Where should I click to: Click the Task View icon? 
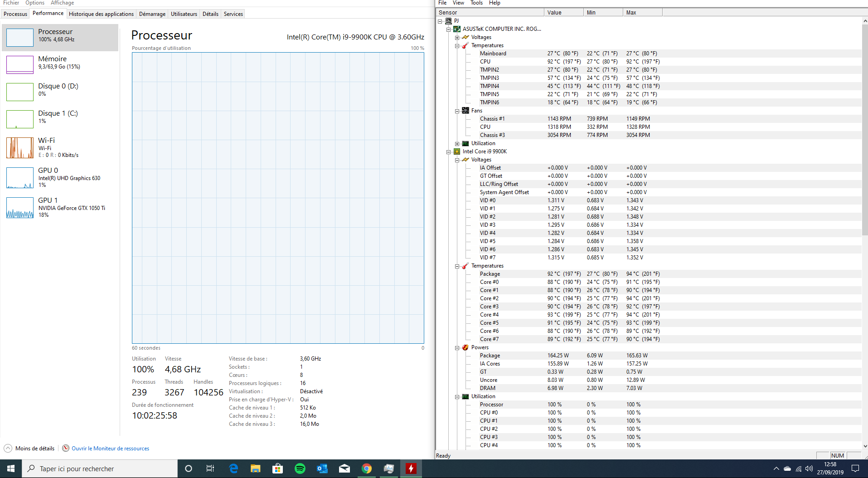point(210,468)
